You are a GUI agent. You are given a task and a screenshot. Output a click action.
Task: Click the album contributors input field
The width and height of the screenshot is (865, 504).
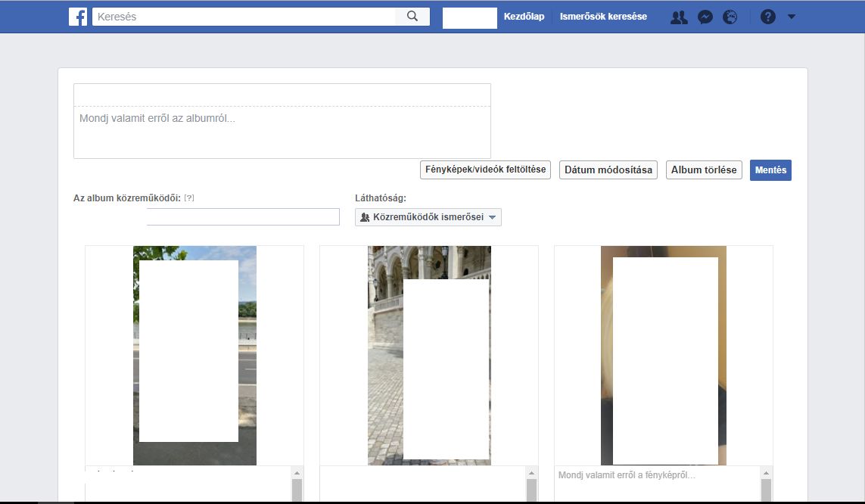point(243,216)
